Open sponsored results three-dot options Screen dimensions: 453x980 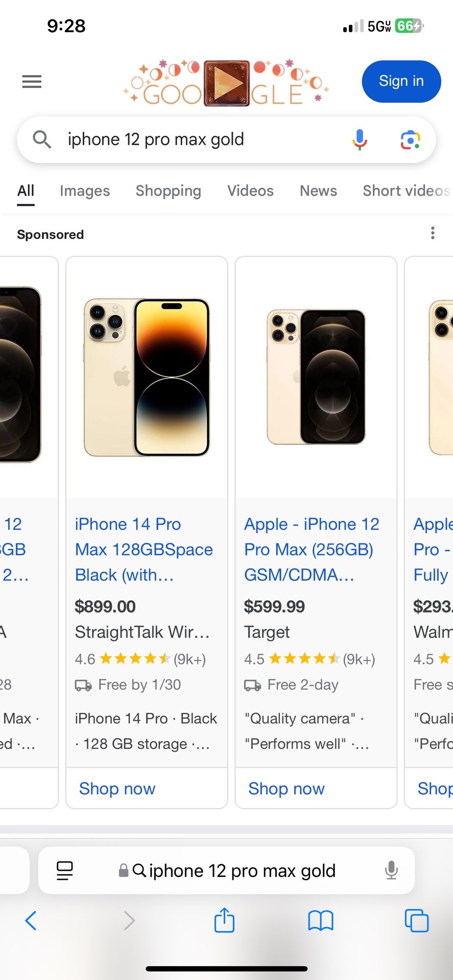click(x=433, y=233)
